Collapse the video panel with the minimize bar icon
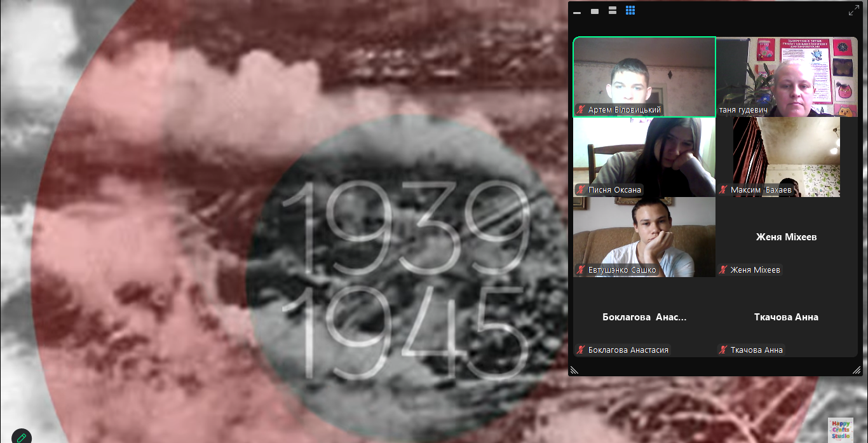This screenshot has height=443, width=868. click(x=577, y=11)
